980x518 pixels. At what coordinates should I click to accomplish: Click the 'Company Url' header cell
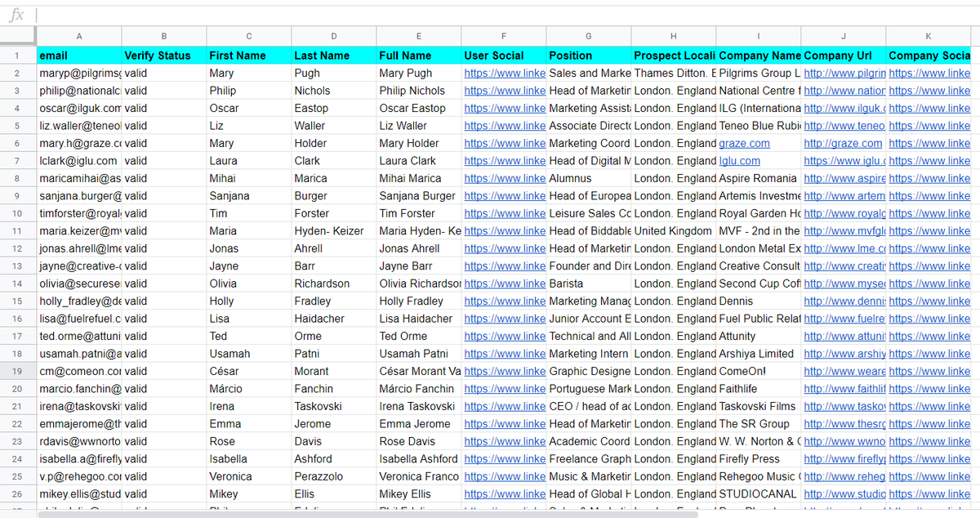844,56
